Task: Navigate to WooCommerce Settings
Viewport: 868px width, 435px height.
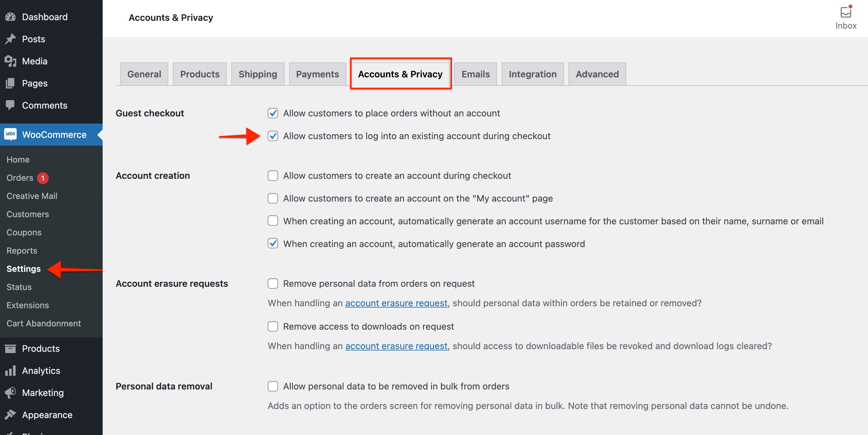Action: coord(23,269)
